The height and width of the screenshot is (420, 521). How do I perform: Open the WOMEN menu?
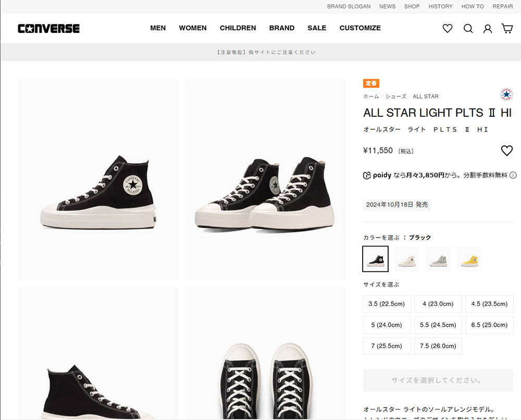[193, 28]
